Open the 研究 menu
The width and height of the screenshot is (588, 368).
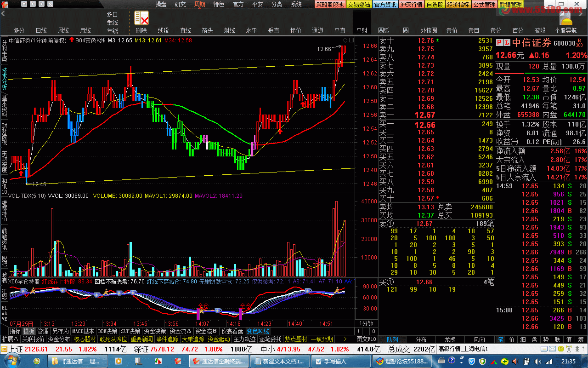point(181,5)
